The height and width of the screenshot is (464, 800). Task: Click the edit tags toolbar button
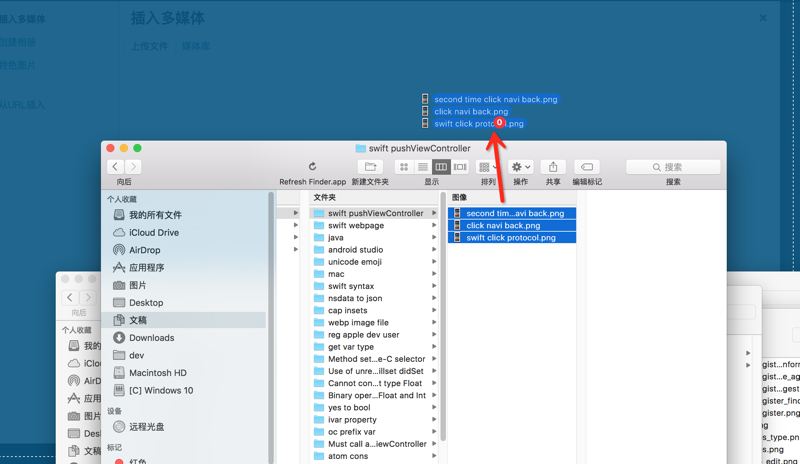tap(587, 166)
